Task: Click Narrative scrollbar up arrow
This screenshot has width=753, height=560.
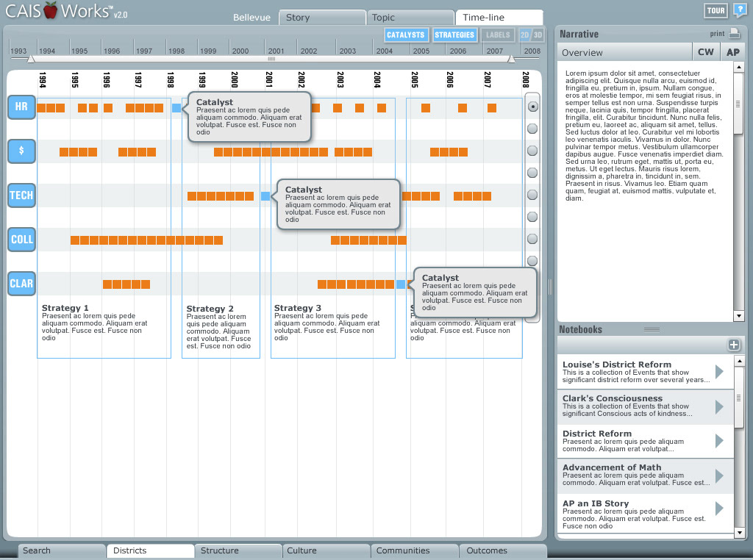Action: [739, 67]
